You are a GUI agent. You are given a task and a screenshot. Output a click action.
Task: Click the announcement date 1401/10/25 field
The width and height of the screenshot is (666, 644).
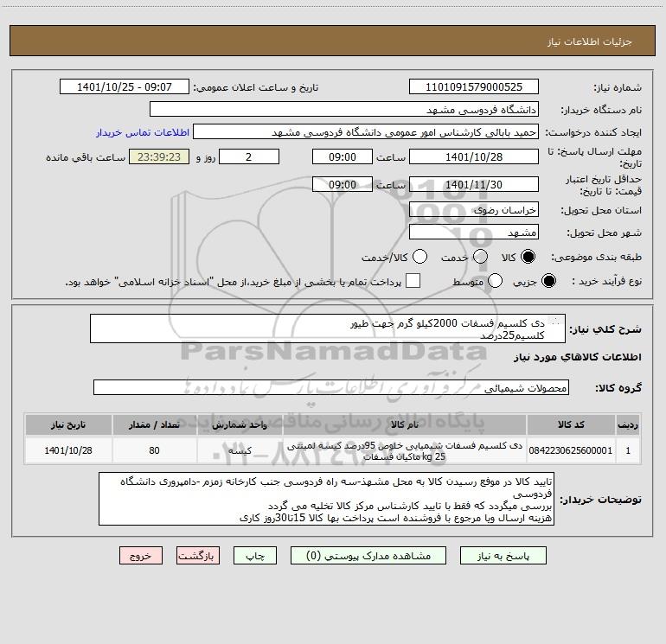125,87
